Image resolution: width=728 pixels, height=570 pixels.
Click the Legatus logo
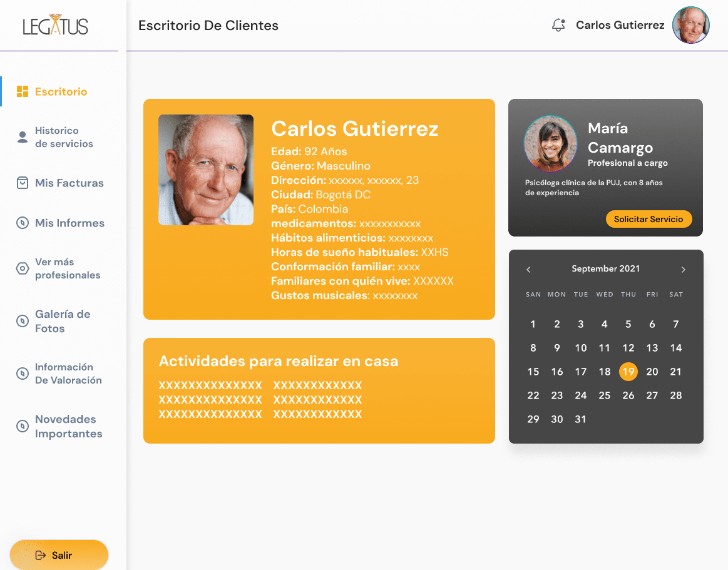tap(56, 26)
